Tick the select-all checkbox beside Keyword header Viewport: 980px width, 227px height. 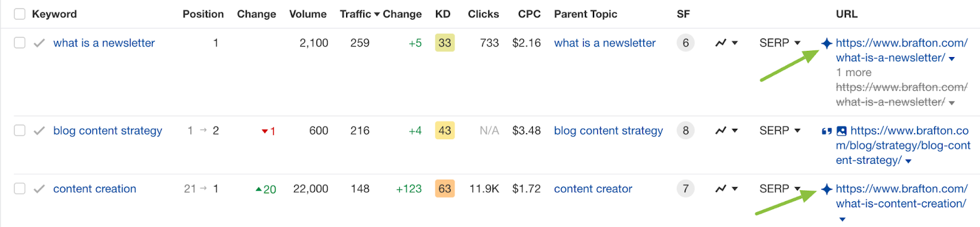pos(20,14)
